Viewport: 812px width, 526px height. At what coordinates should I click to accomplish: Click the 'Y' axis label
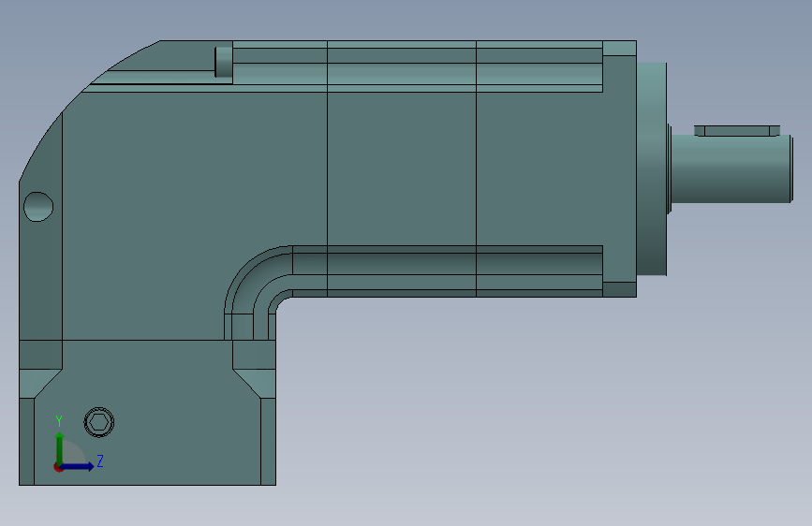click(x=59, y=421)
